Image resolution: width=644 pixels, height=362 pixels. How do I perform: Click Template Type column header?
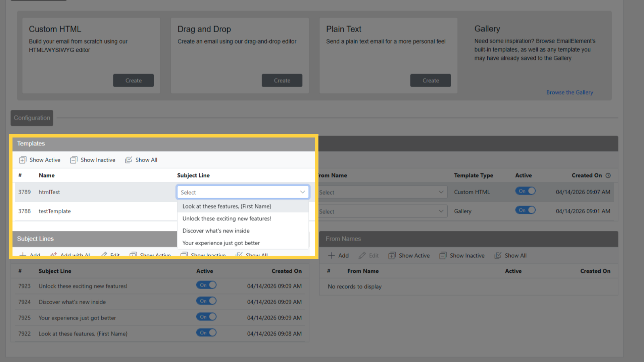coord(474,175)
